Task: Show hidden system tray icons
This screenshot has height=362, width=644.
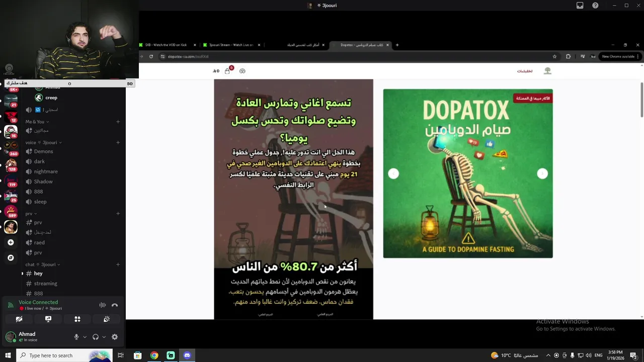Action: pos(548,355)
